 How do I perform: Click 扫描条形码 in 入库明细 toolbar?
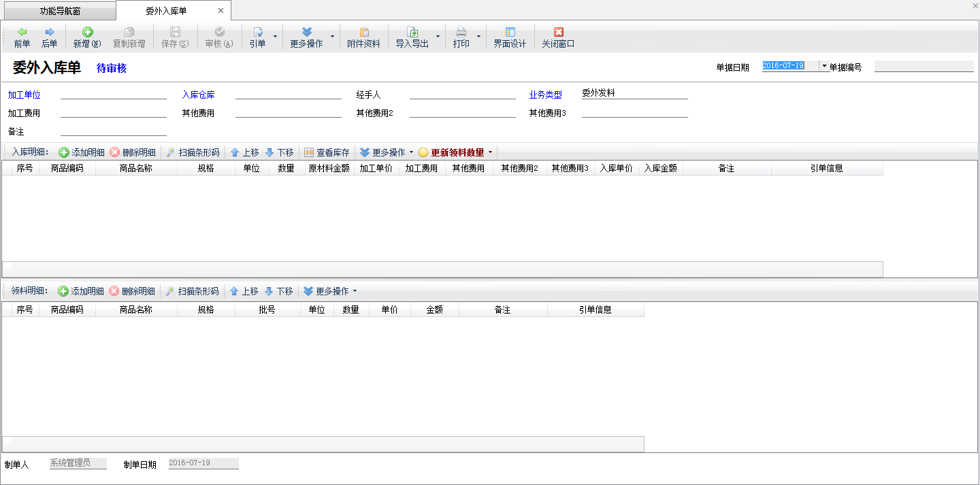(193, 152)
